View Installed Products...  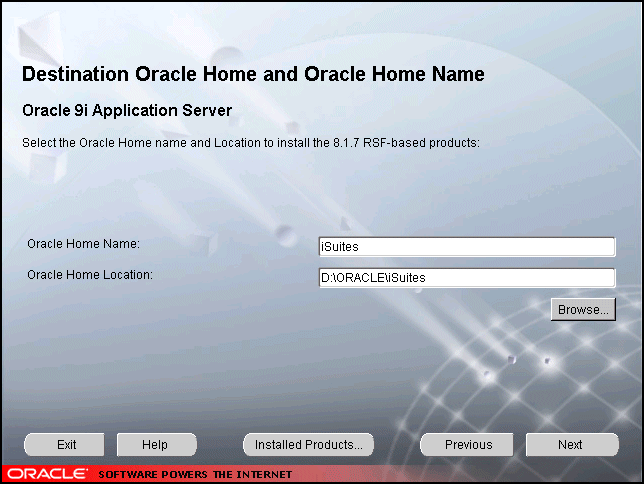(308, 445)
